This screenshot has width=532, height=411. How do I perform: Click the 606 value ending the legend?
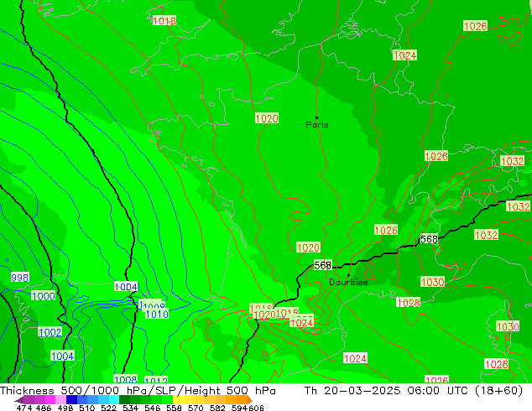(x=256, y=408)
